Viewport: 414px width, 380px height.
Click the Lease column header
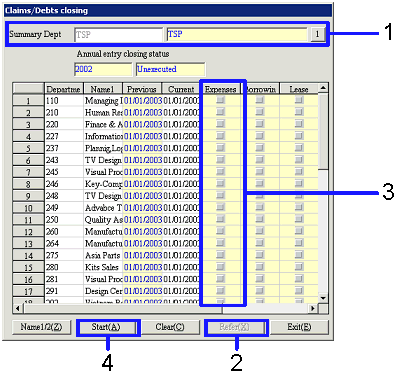point(299,89)
